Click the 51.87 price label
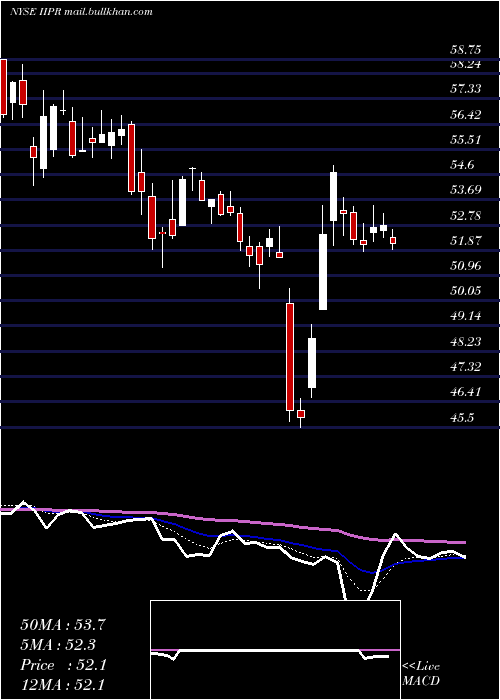This screenshot has height=700, width=500. click(466, 241)
